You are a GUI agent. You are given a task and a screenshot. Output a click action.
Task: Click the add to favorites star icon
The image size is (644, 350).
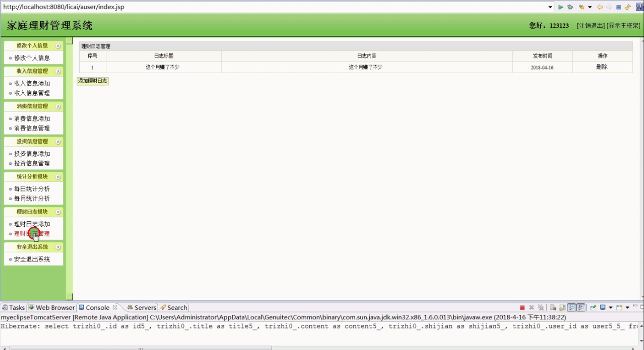581,7
